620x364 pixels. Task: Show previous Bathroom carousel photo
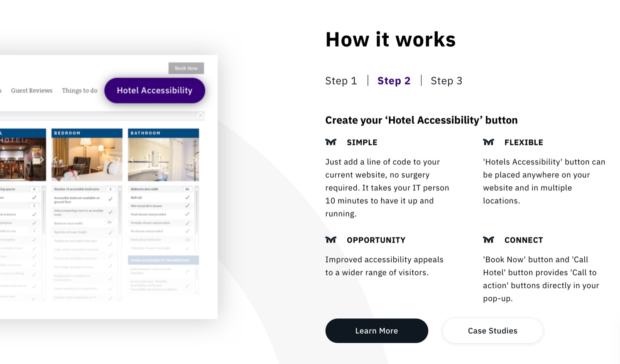pos(132,160)
